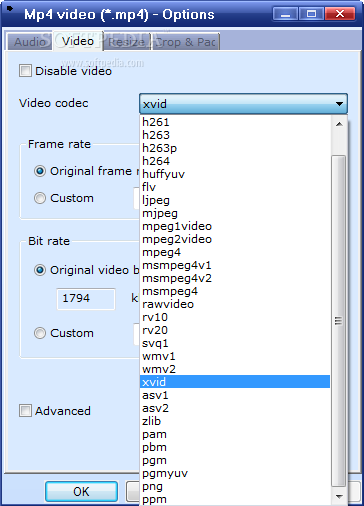The image size is (364, 506).
Task: Select msmpeg4v2 codec
Action: (235, 278)
